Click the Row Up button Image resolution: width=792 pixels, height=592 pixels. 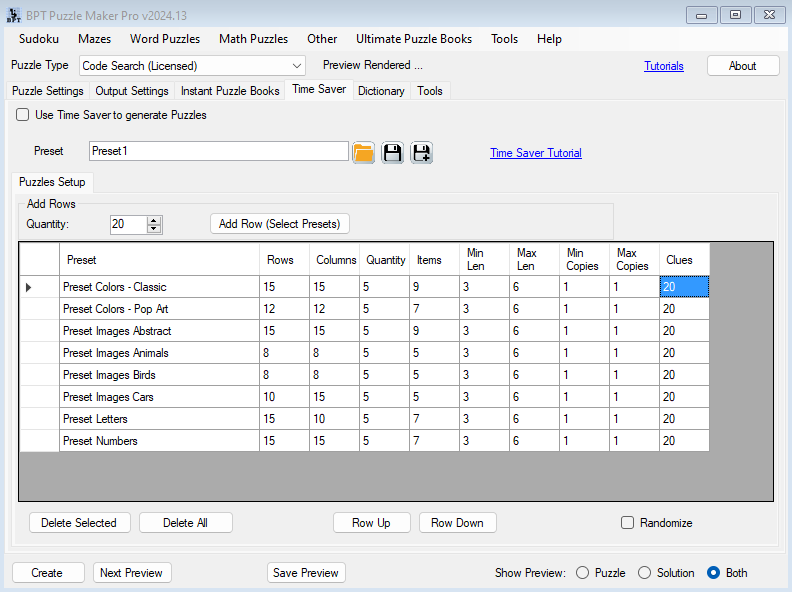point(372,523)
